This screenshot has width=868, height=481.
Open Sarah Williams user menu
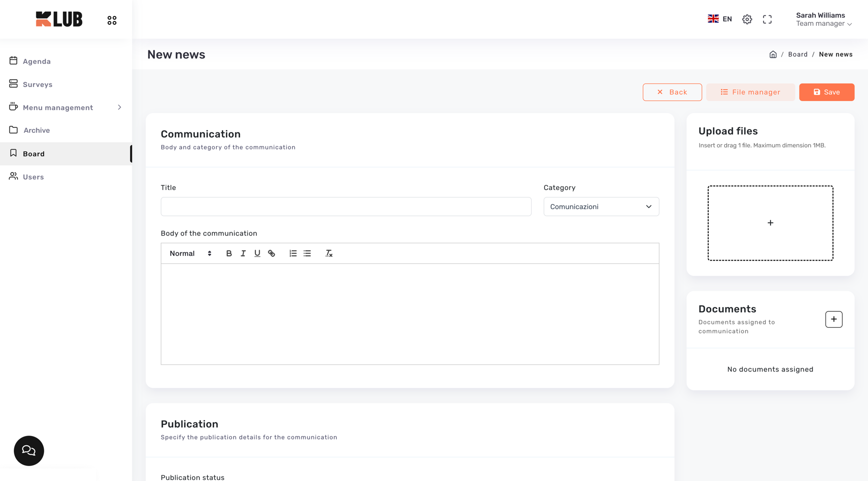[x=824, y=19]
